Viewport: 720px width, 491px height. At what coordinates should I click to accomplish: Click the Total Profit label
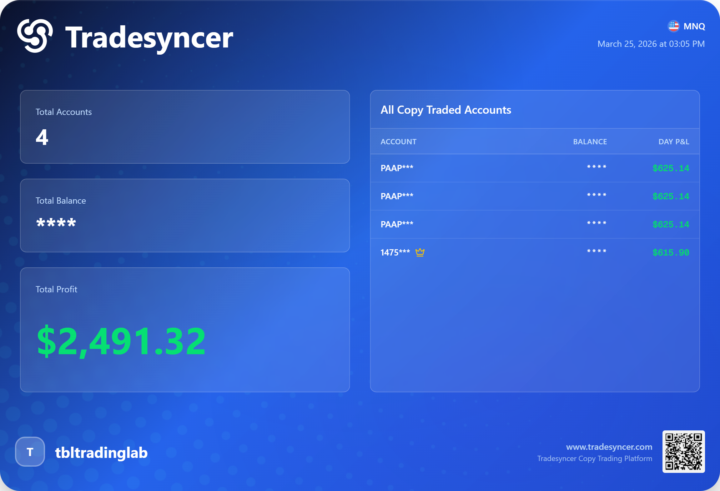pyautogui.click(x=56, y=289)
